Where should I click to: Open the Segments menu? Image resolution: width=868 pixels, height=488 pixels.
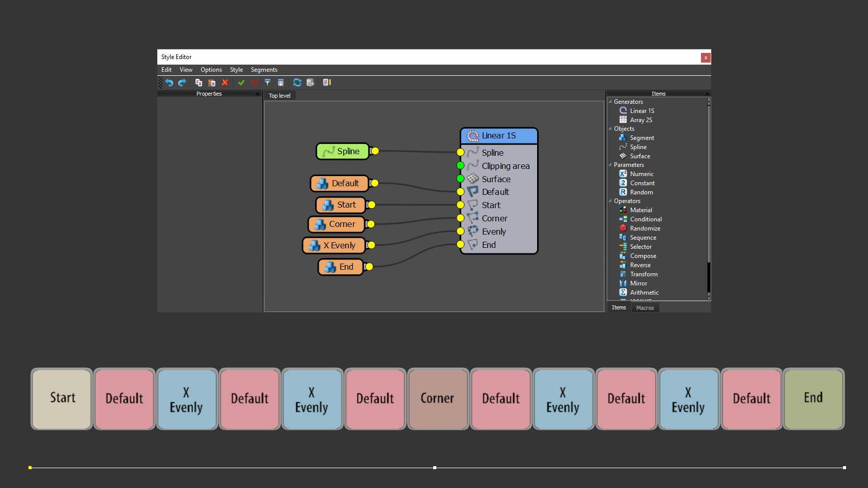point(264,70)
